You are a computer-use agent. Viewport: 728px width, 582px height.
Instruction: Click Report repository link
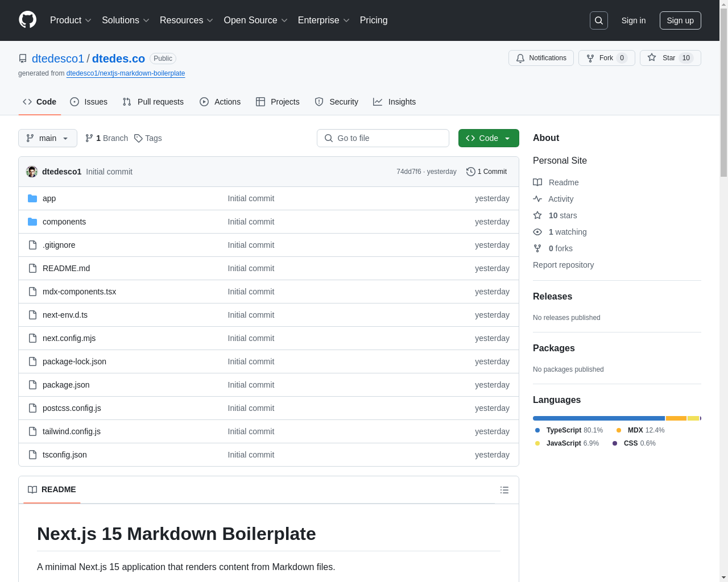(563, 265)
